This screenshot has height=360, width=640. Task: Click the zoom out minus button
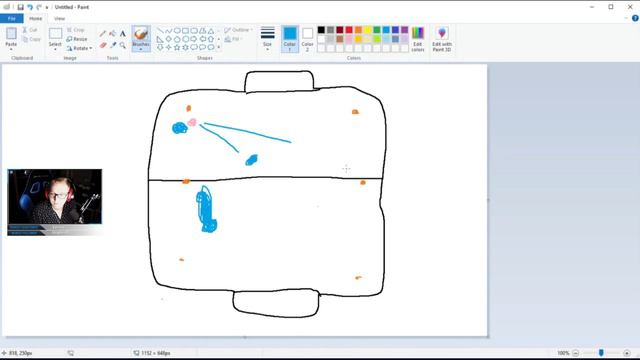click(576, 353)
